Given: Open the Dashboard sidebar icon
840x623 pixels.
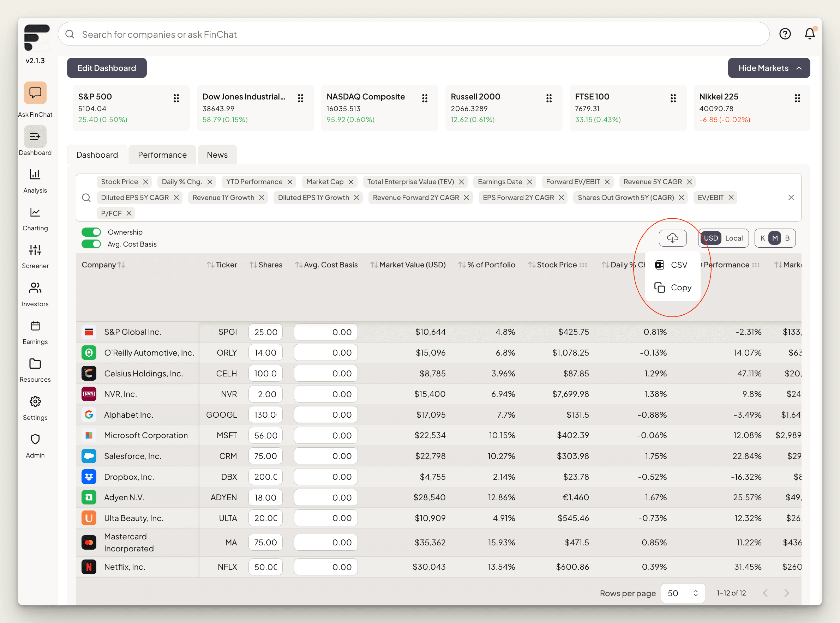Looking at the screenshot, I should pyautogui.click(x=35, y=137).
